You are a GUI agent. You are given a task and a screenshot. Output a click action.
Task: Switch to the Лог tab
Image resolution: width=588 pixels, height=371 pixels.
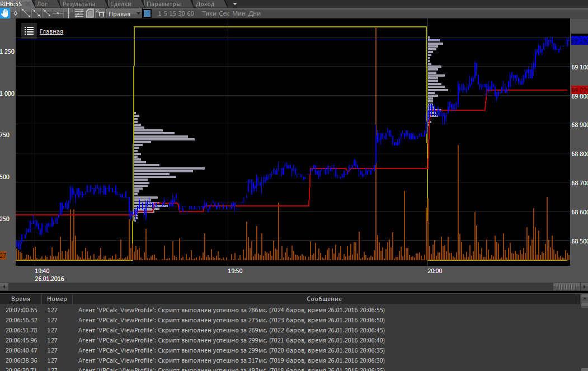[x=43, y=4]
